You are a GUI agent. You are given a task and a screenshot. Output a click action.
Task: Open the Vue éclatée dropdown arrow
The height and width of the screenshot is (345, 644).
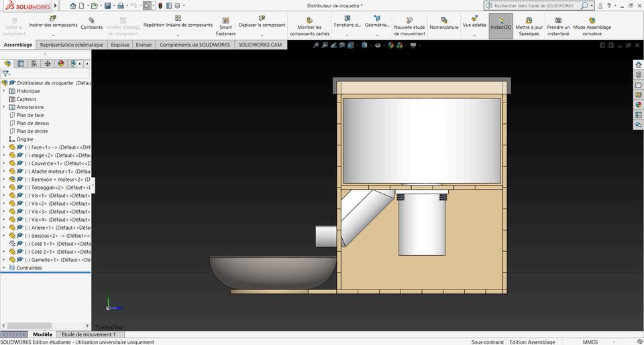(474, 35)
